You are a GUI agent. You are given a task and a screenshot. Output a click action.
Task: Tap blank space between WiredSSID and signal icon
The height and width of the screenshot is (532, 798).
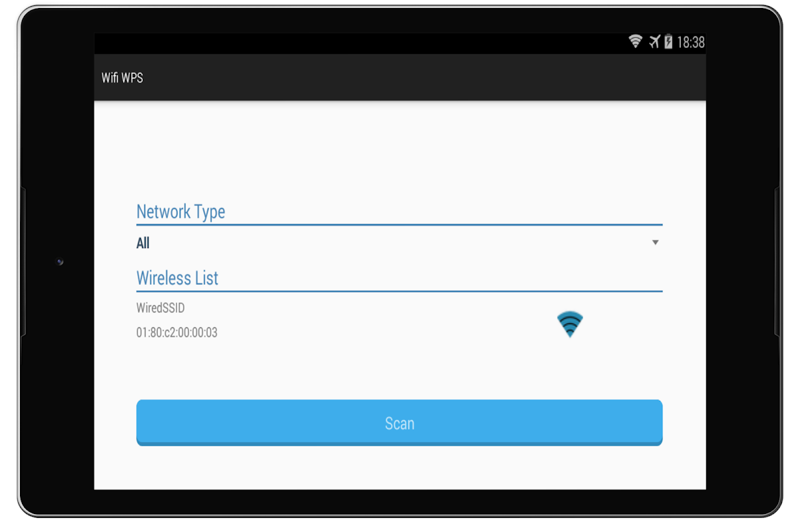coord(372,321)
